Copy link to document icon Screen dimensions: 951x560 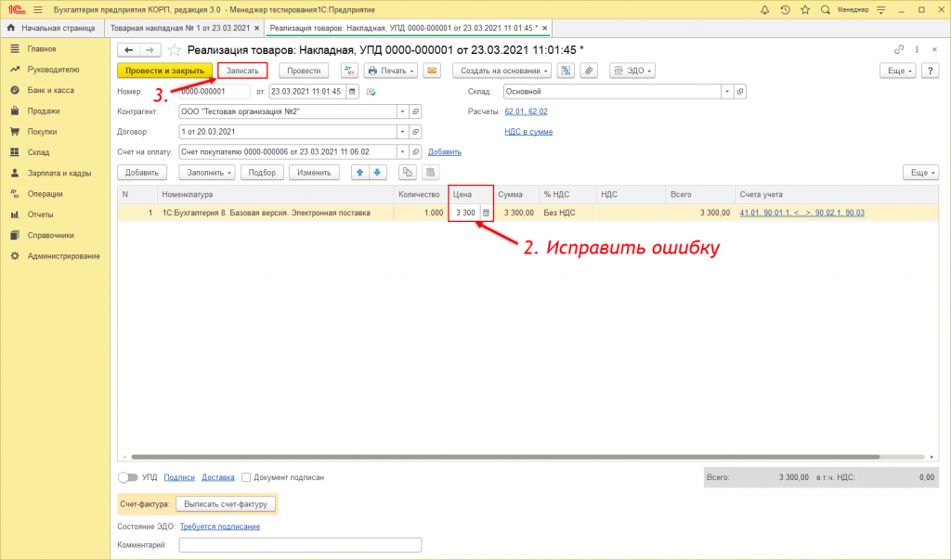pyautogui.click(x=899, y=50)
